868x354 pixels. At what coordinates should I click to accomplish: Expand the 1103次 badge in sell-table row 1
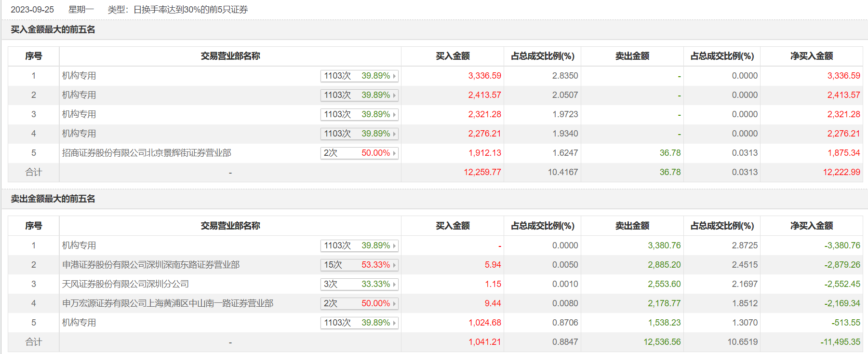pos(359,246)
